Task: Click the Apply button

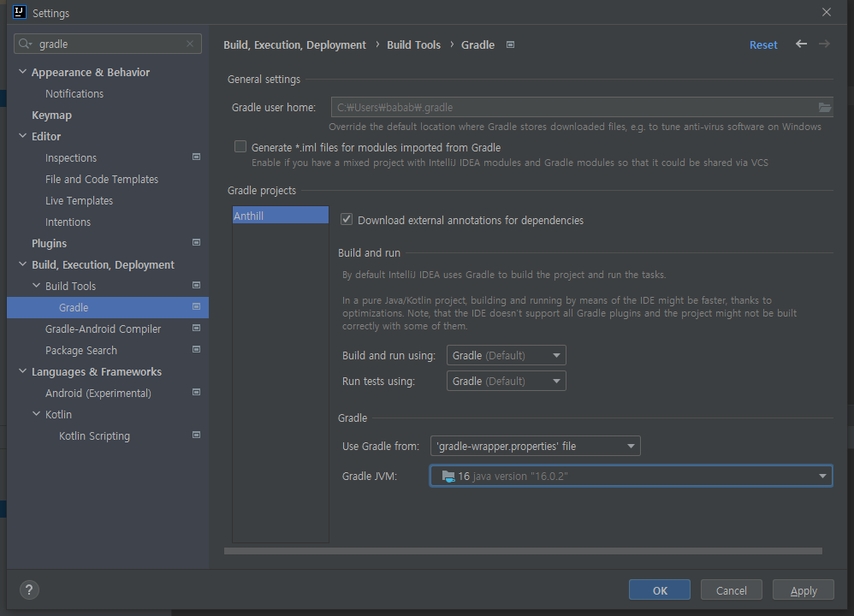Action: 804,589
